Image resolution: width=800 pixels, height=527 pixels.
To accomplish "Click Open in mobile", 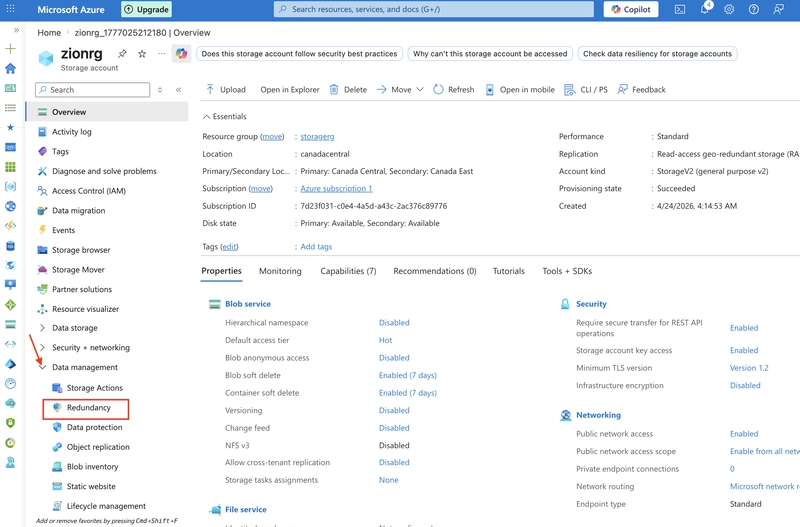I will point(520,90).
